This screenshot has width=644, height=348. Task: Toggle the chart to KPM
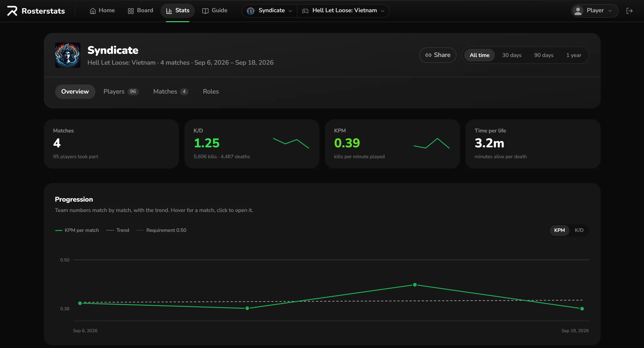(x=559, y=230)
